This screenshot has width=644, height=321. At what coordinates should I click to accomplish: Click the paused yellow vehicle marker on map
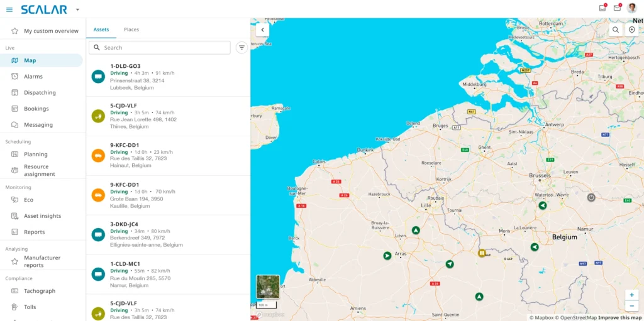pos(482,253)
